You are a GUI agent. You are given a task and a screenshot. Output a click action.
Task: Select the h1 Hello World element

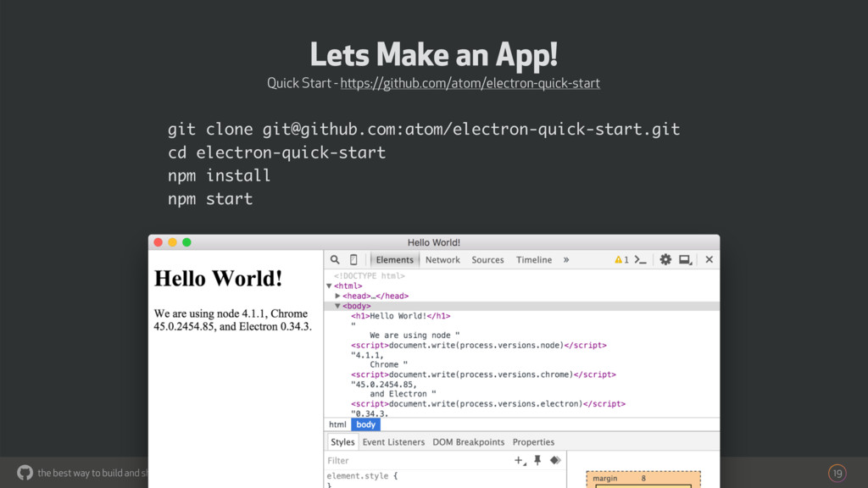coord(400,316)
